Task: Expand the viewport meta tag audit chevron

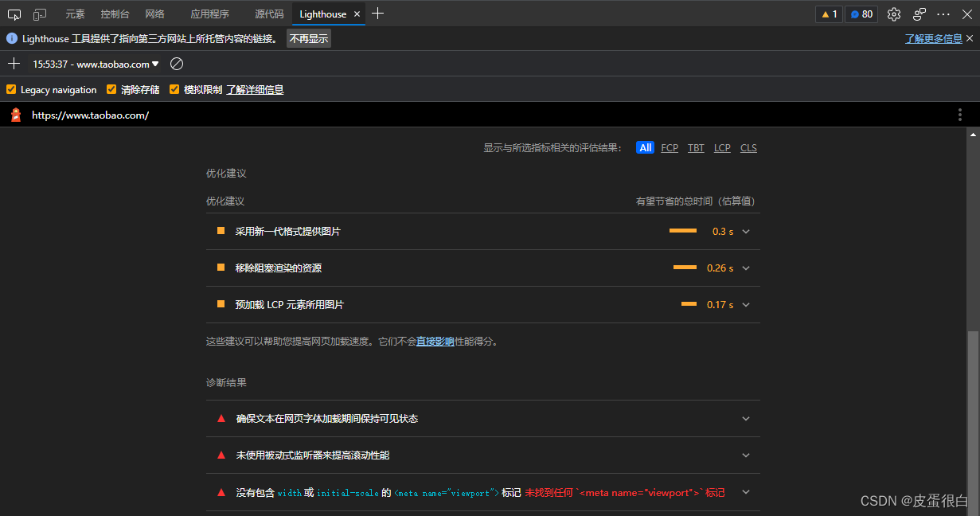Action: pos(746,492)
